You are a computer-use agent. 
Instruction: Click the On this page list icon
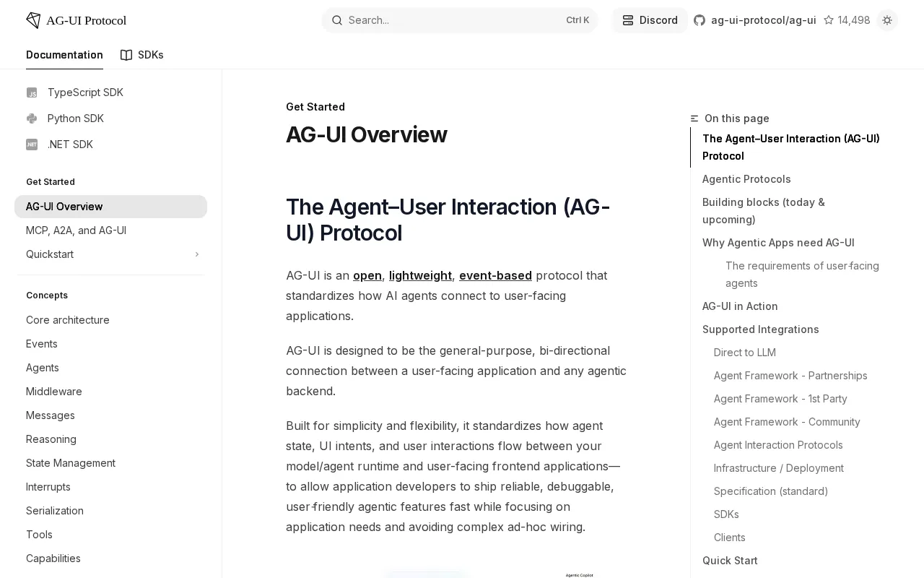(694, 118)
